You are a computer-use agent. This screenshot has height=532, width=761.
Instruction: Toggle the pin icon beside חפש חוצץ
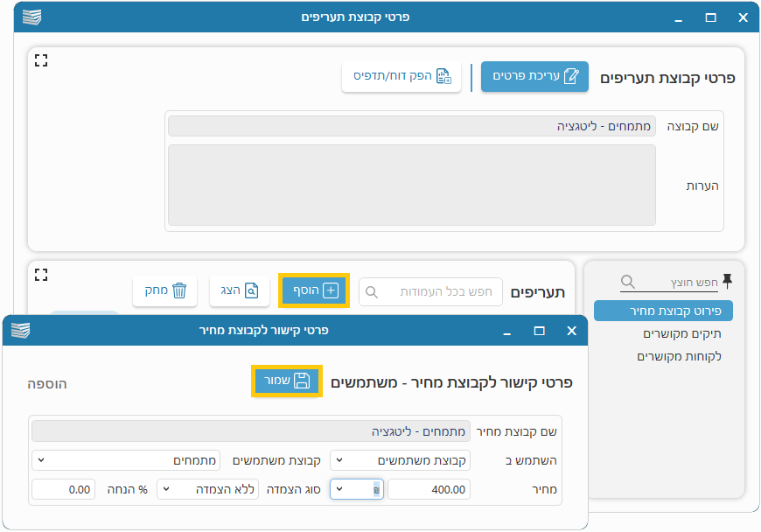pos(727,281)
